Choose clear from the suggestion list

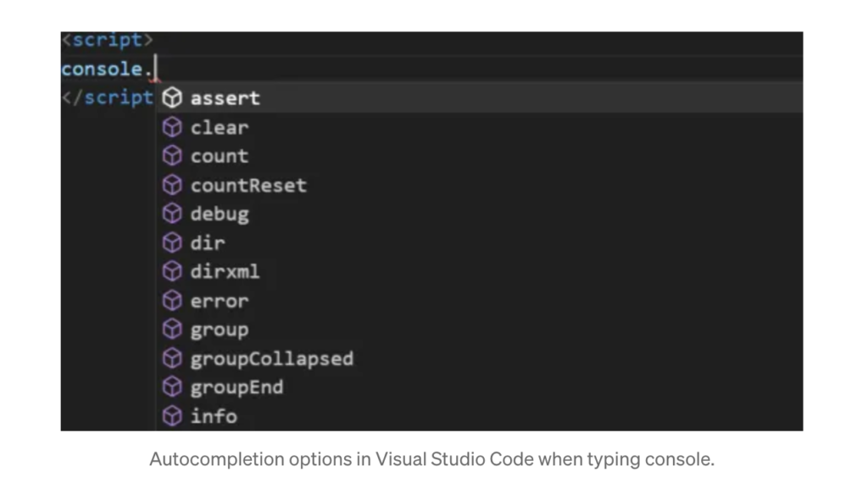(220, 128)
